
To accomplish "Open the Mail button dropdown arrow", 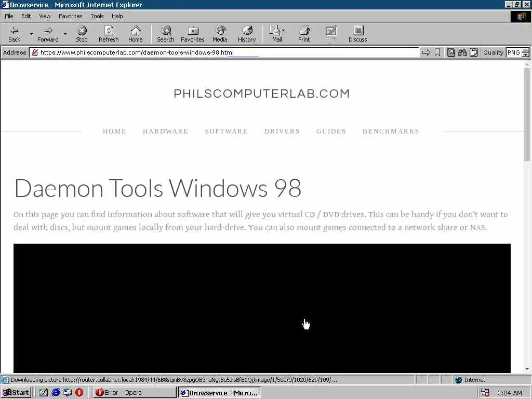I will click(284, 31).
